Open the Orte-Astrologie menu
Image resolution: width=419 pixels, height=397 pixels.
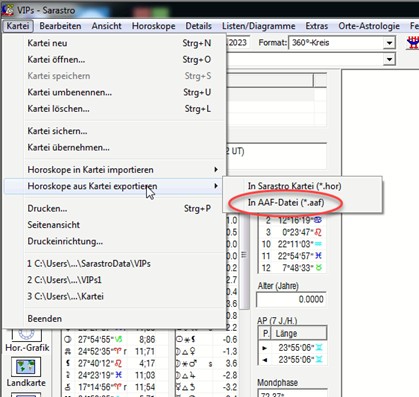pos(369,26)
